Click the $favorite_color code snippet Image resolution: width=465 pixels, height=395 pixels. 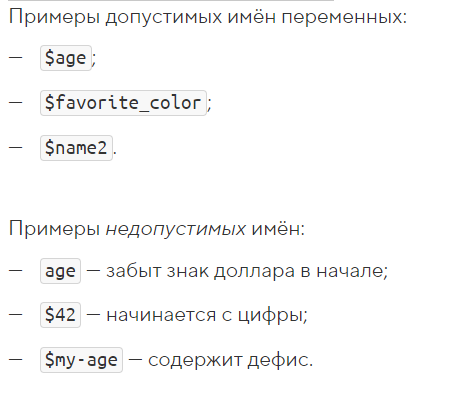click(123, 103)
